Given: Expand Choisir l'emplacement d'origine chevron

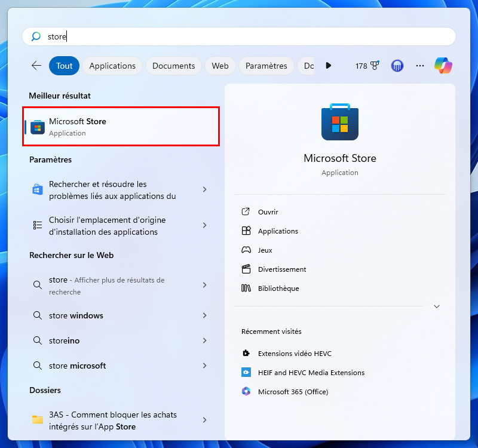Looking at the screenshot, I should pyautogui.click(x=204, y=225).
